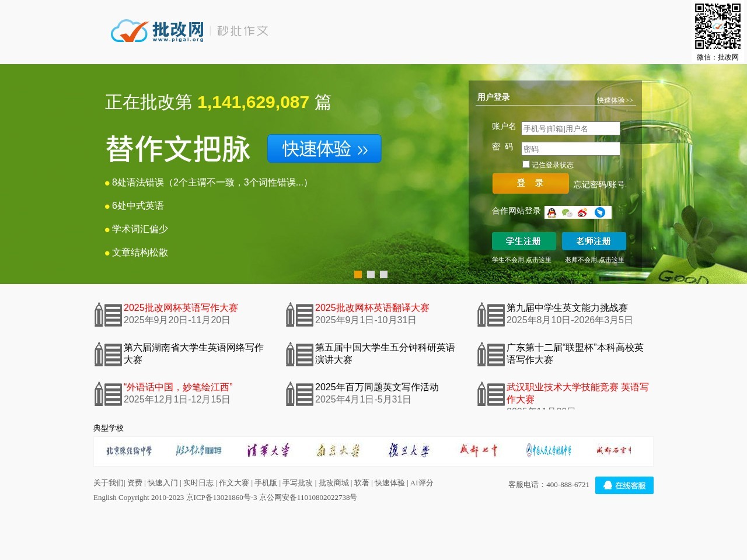Viewport: 747px width, 560px height.
Task: Click the Sina Weibo login icon
Action: click(581, 212)
